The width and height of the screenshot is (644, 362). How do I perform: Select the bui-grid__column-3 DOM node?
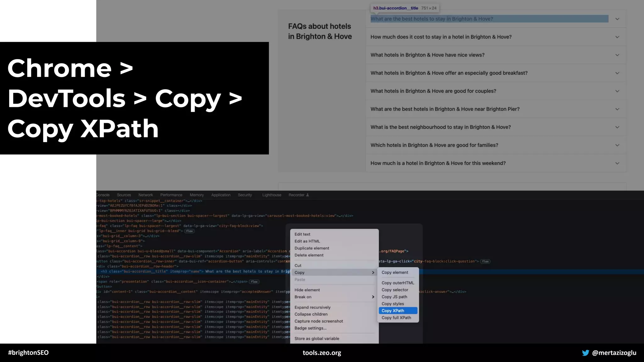(x=128, y=236)
